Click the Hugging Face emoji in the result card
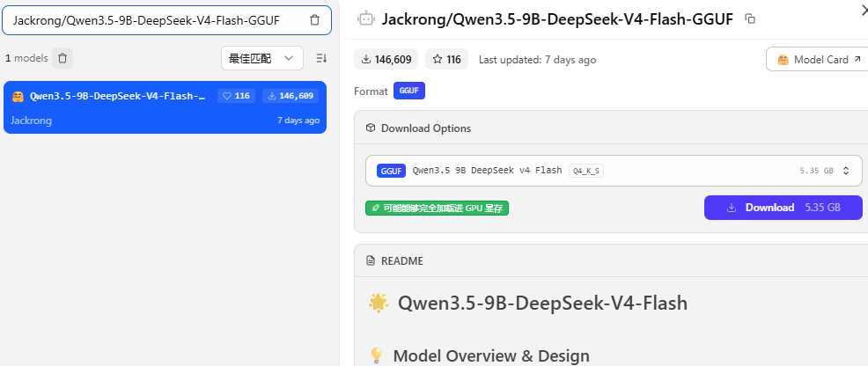Screen dimensions: 868x366 click(x=18, y=96)
